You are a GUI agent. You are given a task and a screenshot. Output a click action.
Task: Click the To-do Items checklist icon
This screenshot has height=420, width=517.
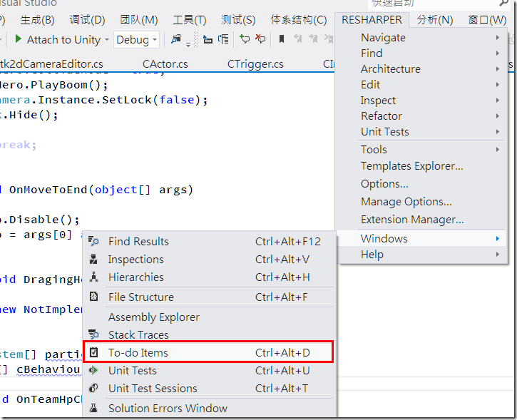coord(93,352)
